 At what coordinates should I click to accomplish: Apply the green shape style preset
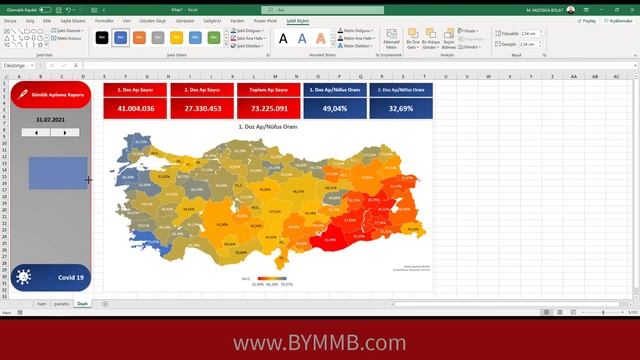214,38
